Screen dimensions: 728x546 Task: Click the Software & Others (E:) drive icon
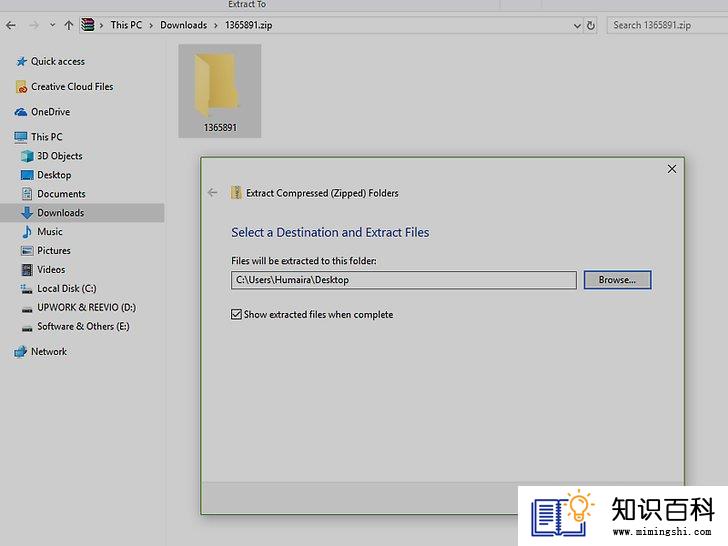pos(27,328)
